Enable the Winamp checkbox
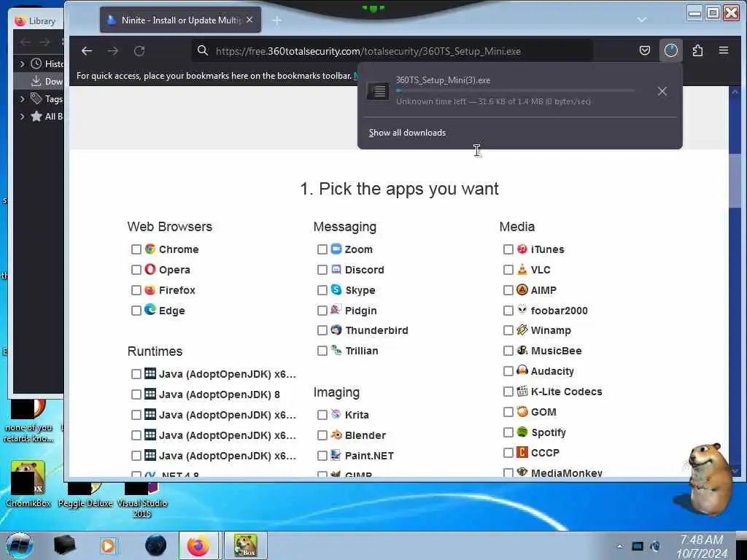This screenshot has width=747, height=560. coord(508,330)
